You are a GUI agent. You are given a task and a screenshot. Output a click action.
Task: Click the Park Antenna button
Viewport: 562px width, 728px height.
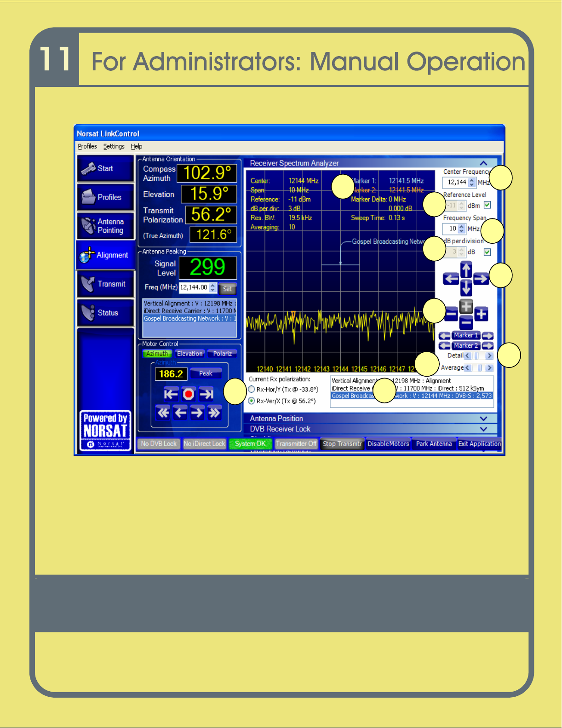pos(434,444)
